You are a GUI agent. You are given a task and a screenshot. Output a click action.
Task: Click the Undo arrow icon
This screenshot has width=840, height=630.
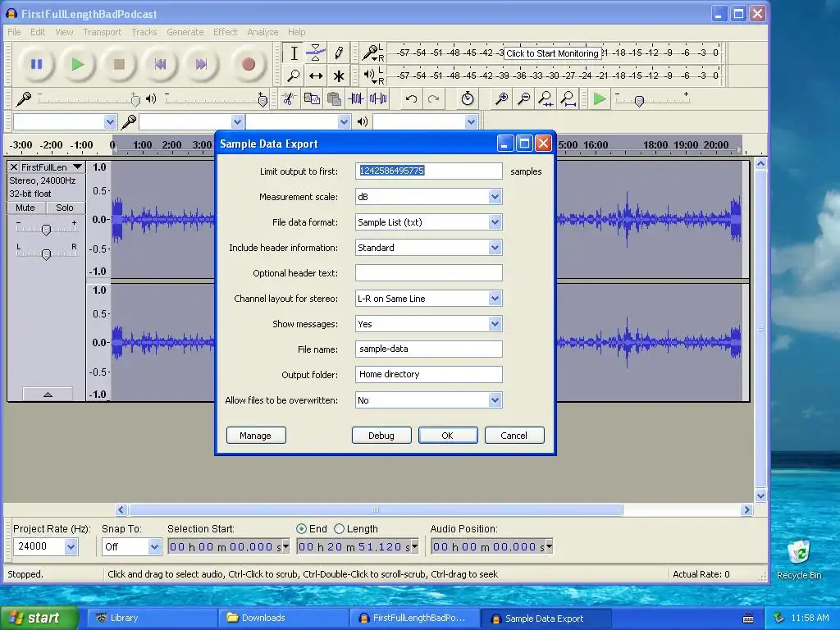point(411,98)
